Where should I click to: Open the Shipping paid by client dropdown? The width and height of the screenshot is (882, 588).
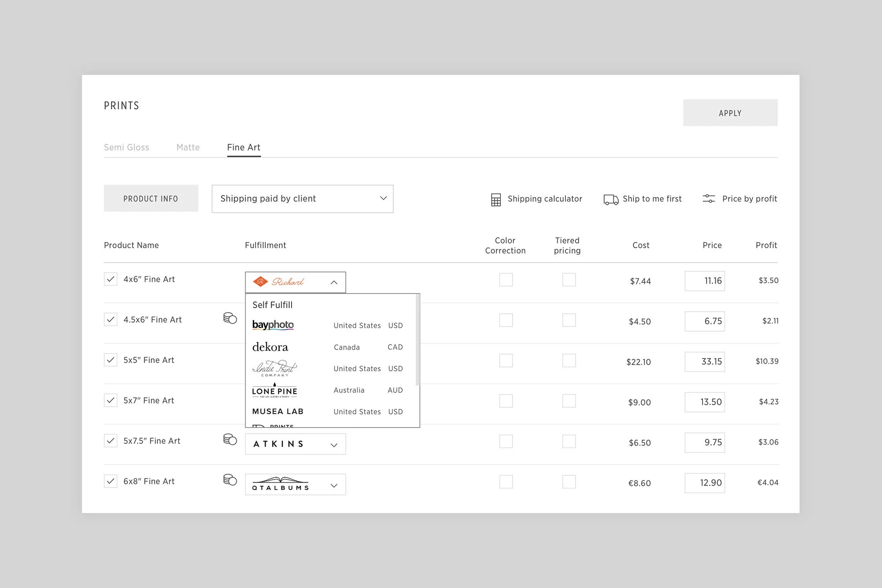pyautogui.click(x=303, y=199)
